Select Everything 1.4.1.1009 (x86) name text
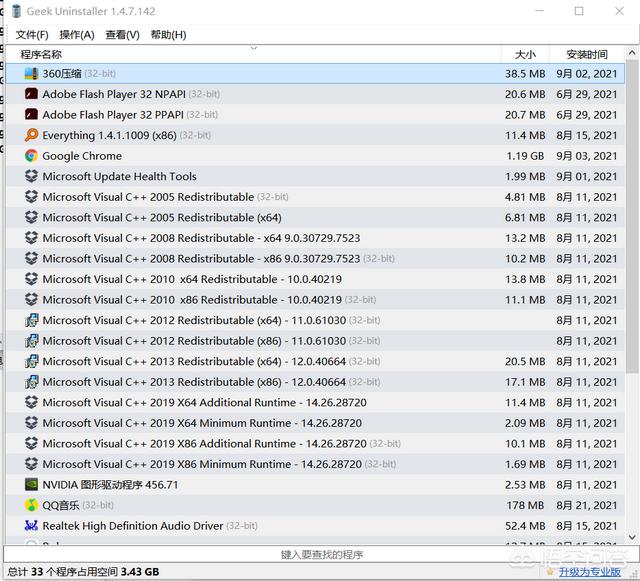 point(109,135)
